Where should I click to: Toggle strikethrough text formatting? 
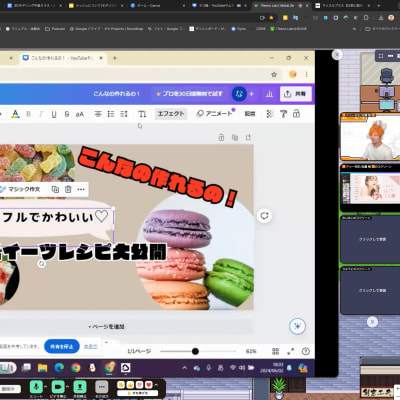tap(67, 114)
